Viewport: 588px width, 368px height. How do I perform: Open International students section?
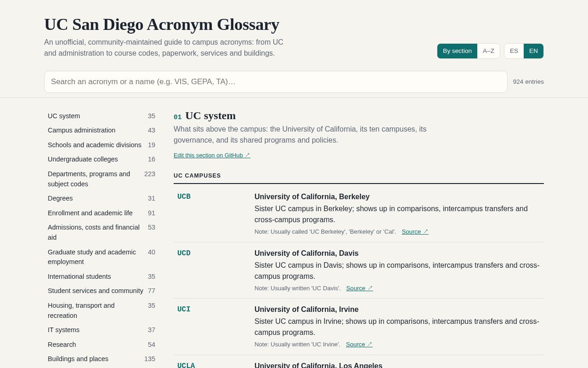click(102, 276)
